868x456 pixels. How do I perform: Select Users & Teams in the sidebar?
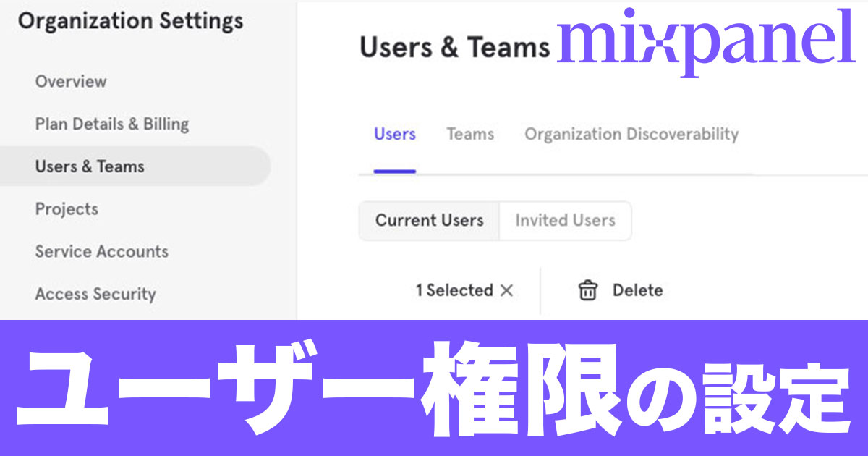(x=89, y=166)
